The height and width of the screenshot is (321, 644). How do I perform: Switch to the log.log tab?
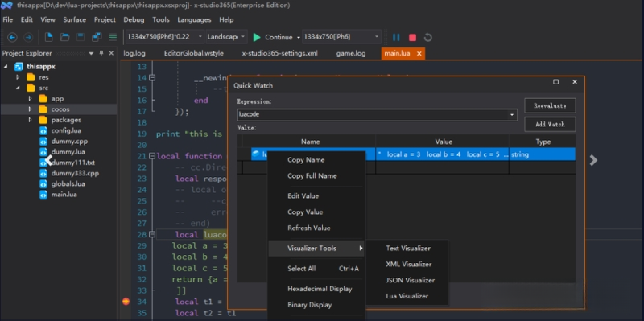click(134, 53)
